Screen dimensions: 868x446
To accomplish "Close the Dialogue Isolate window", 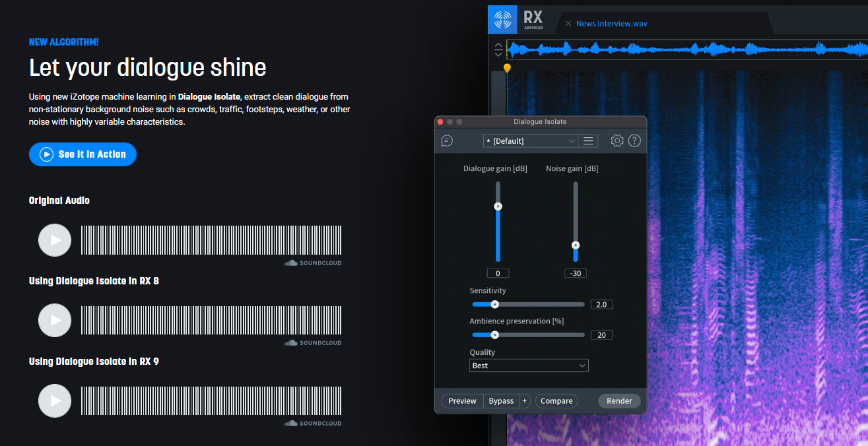I will 442,122.
